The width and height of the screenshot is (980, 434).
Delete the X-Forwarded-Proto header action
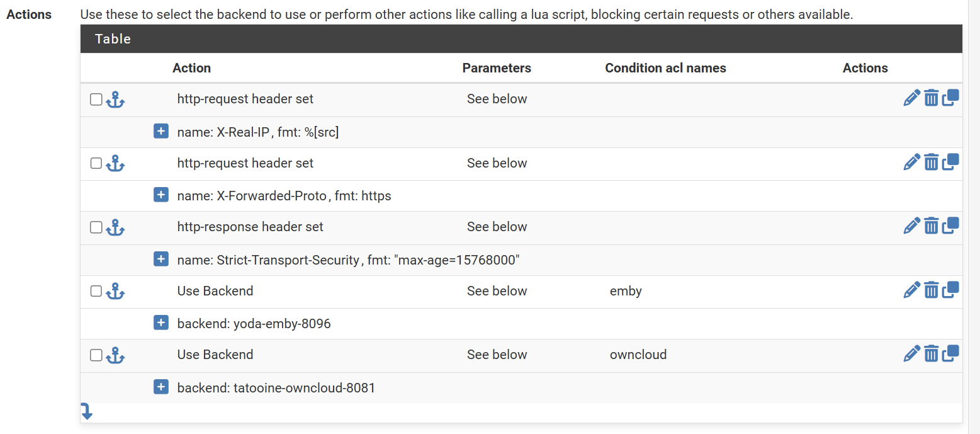click(x=932, y=163)
